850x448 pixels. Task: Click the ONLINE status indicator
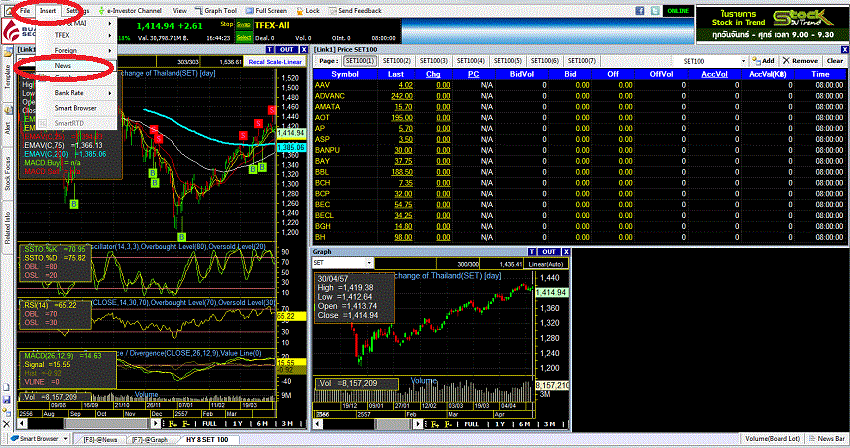678,10
